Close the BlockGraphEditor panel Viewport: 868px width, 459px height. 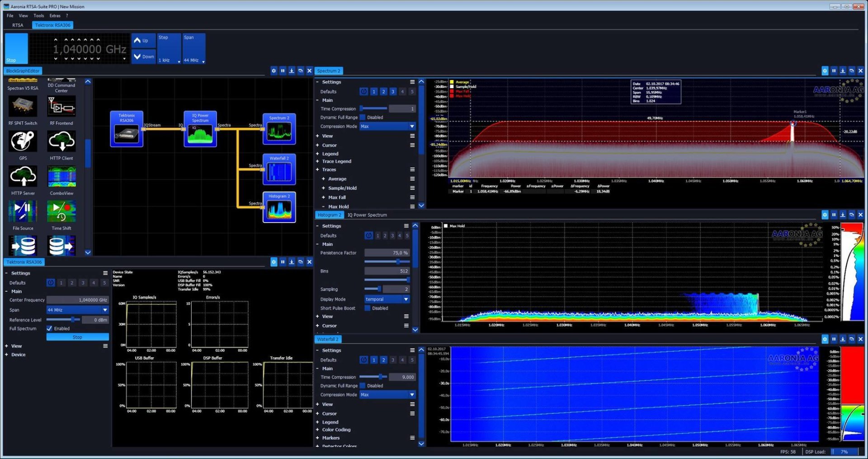[310, 71]
